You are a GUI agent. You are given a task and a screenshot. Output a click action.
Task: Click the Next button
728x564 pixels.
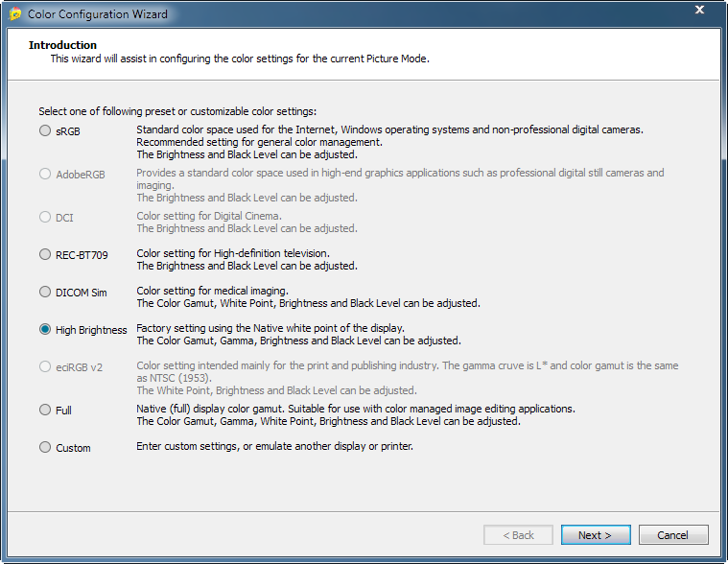(596, 535)
